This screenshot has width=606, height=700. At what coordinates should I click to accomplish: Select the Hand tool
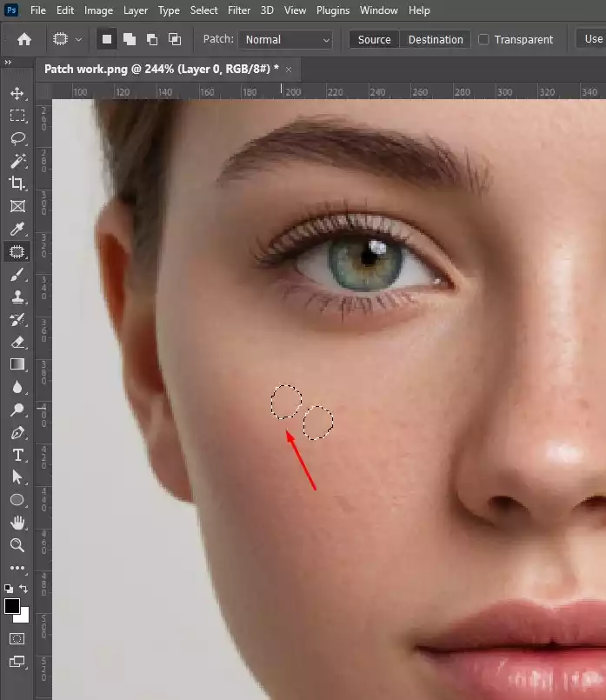(17, 523)
